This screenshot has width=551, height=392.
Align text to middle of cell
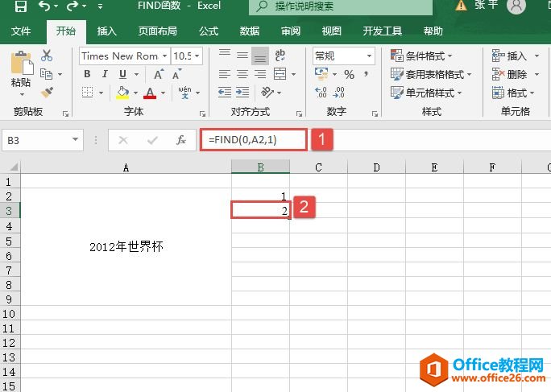pos(242,56)
